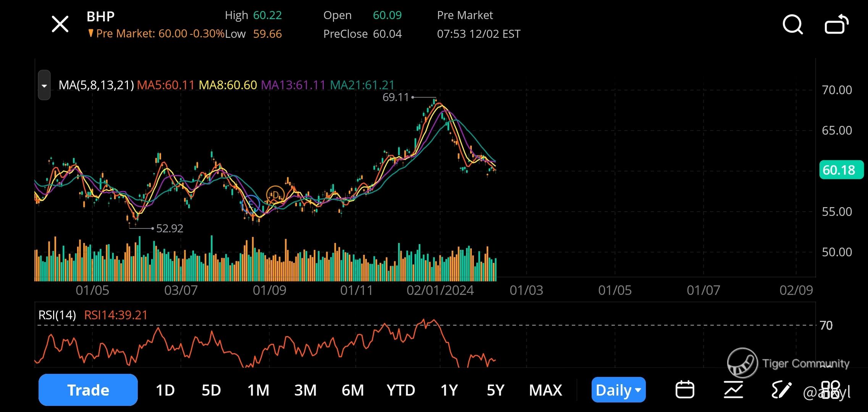Viewport: 868px width, 412px height.
Task: Select the MAX range option
Action: click(x=545, y=390)
